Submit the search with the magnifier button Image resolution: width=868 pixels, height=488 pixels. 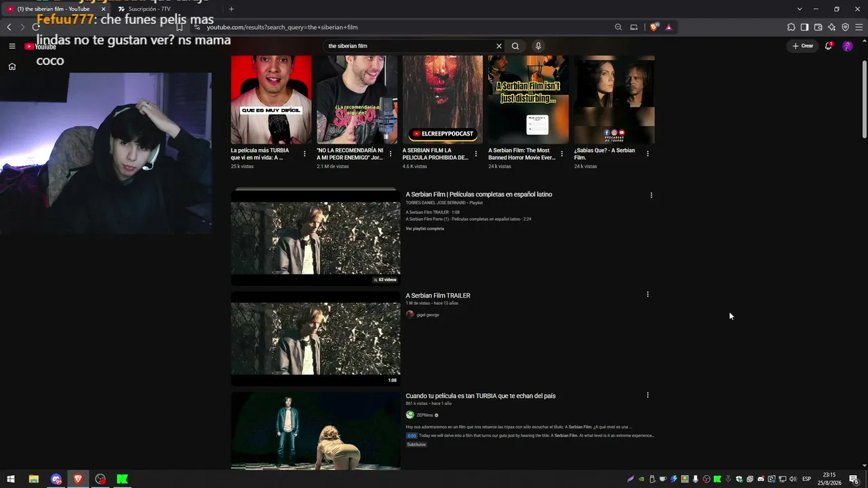click(x=515, y=46)
